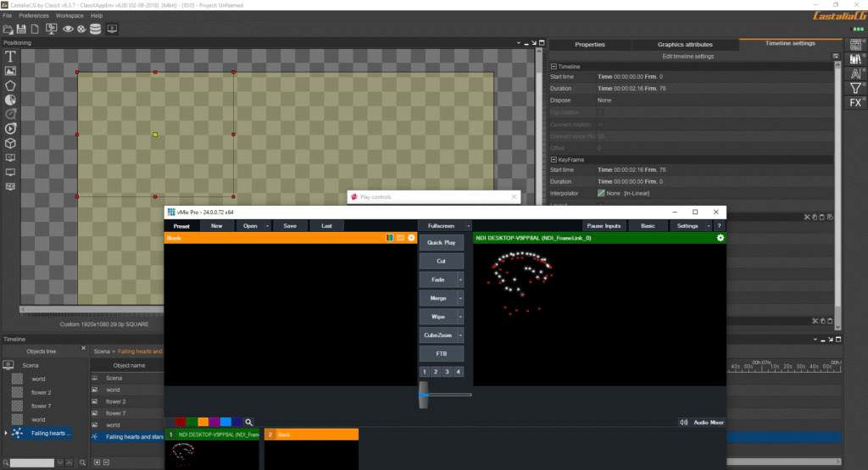Expand the vMix Fullscreen dropdown arrow
868x470 pixels.
pos(470,226)
